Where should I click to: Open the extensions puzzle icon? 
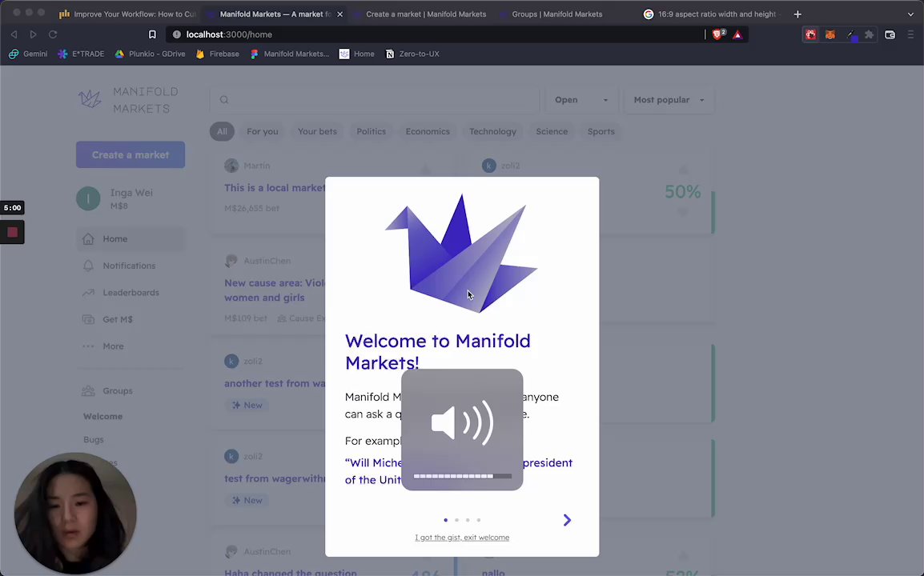click(870, 34)
